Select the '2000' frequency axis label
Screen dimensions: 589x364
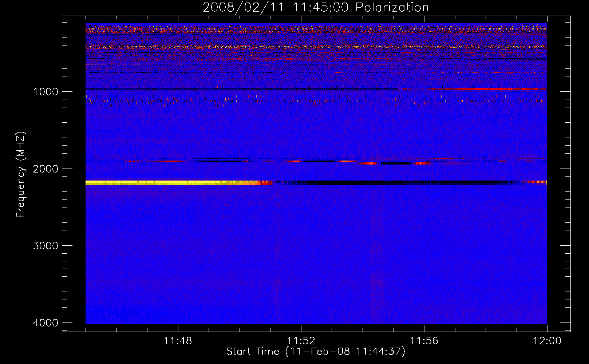coord(46,169)
